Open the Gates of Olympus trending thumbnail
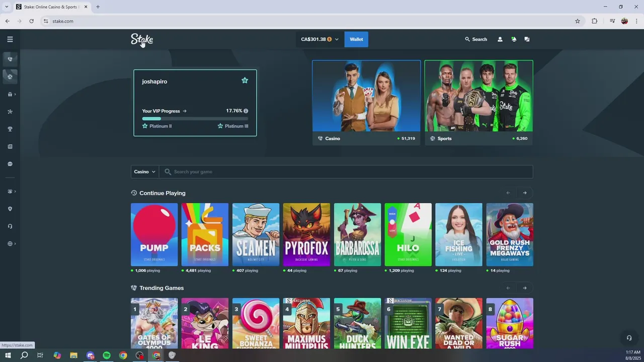644x362 pixels. (x=154, y=323)
